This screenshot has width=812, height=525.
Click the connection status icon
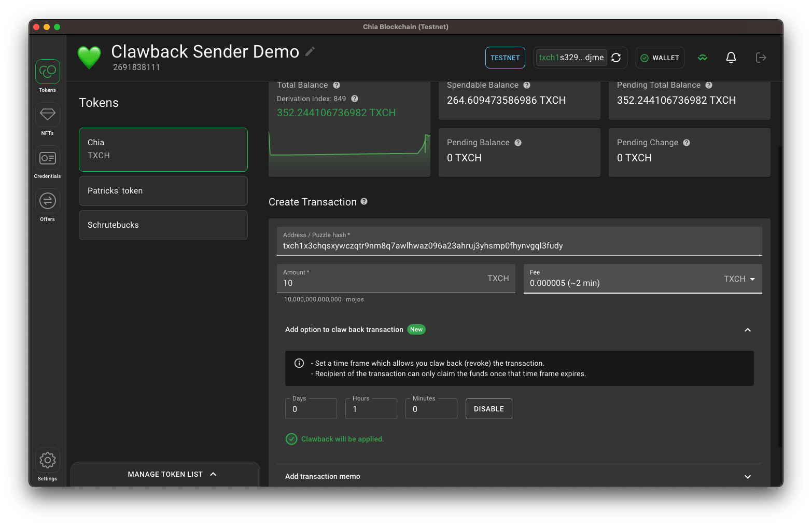click(x=703, y=58)
